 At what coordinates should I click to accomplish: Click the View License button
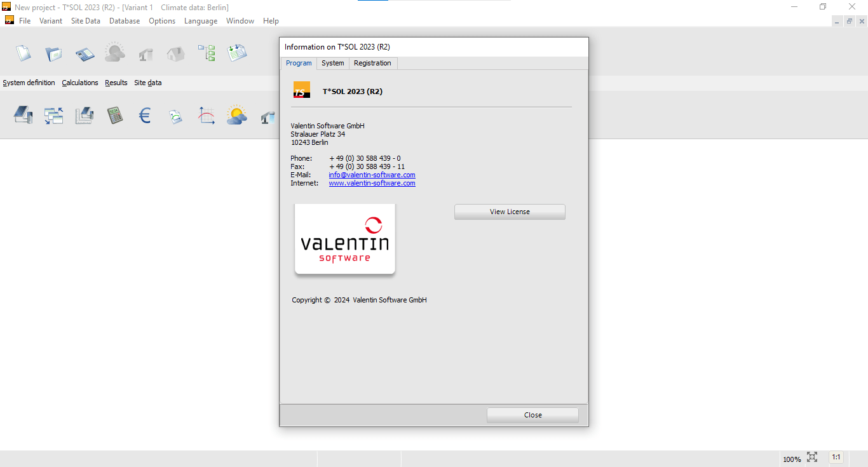coord(510,212)
